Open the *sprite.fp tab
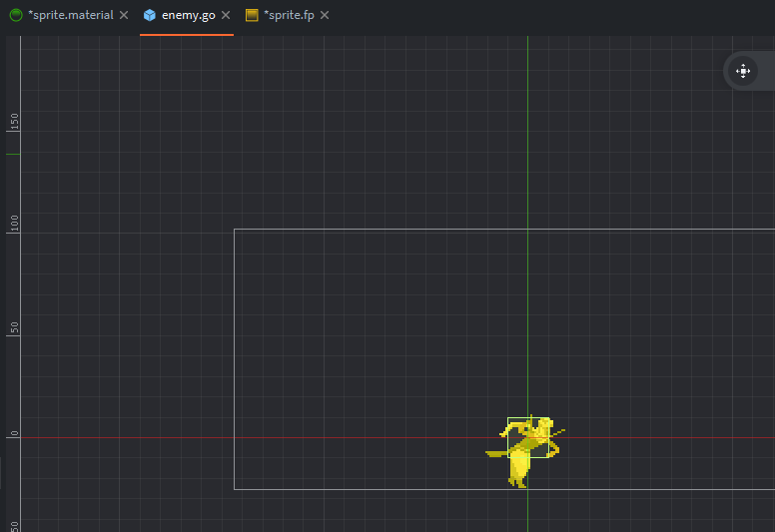This screenshot has width=775, height=532. 289,15
